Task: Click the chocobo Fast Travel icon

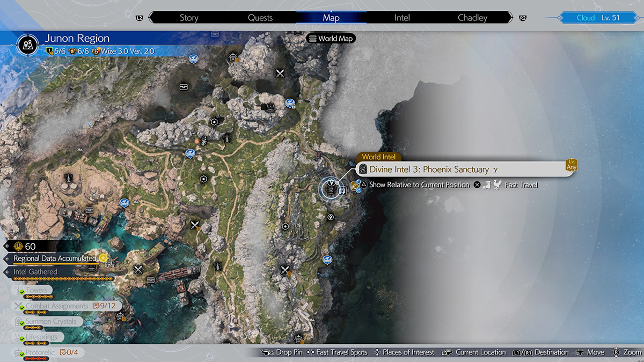Action: click(497, 185)
